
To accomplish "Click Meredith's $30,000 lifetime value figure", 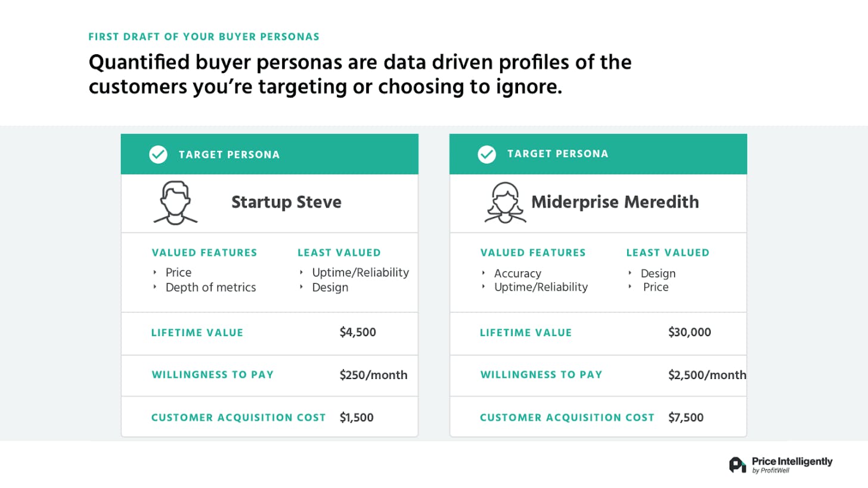I will pos(690,332).
